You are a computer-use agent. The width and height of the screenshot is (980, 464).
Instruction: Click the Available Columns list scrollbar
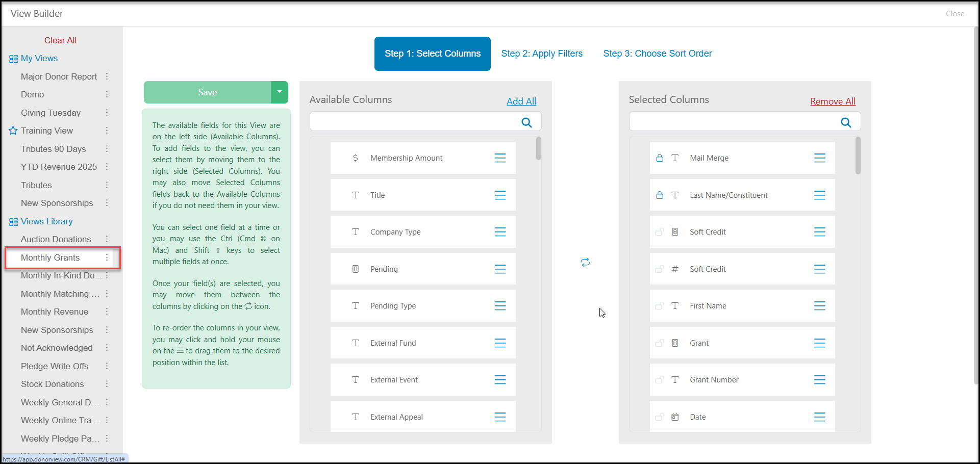539,148
